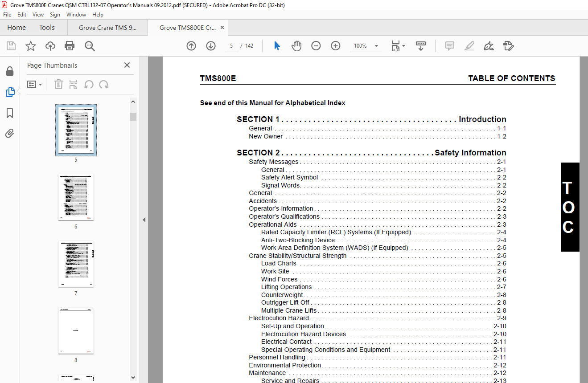Click the Anti-Two-Blocking Device entry
Screen dimensions: 588x383
click(384, 240)
